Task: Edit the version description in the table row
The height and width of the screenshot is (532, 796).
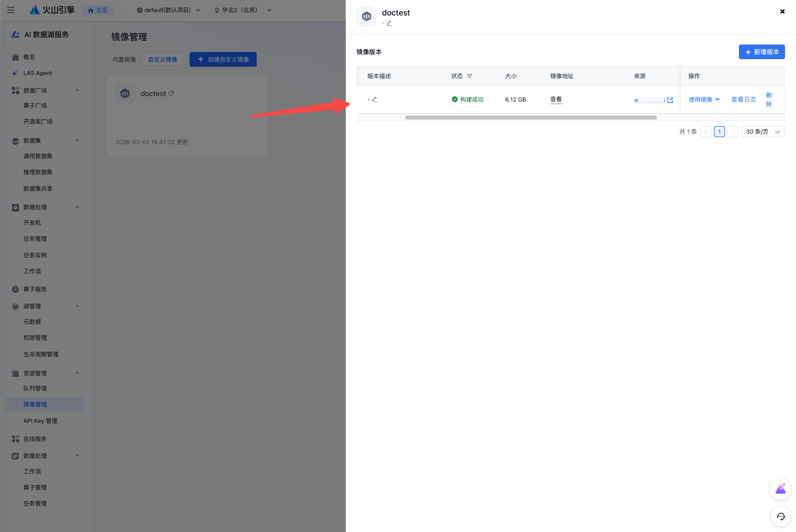Action: pyautogui.click(x=375, y=100)
